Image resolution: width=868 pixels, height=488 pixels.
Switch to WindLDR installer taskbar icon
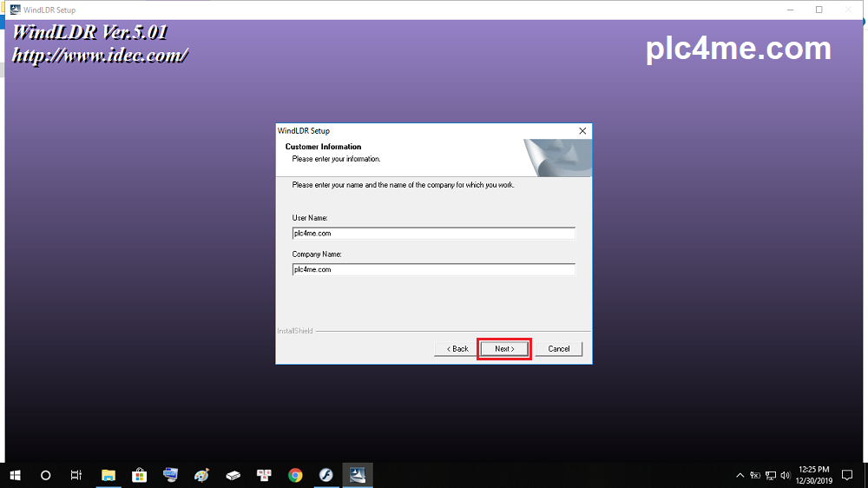tap(358, 475)
